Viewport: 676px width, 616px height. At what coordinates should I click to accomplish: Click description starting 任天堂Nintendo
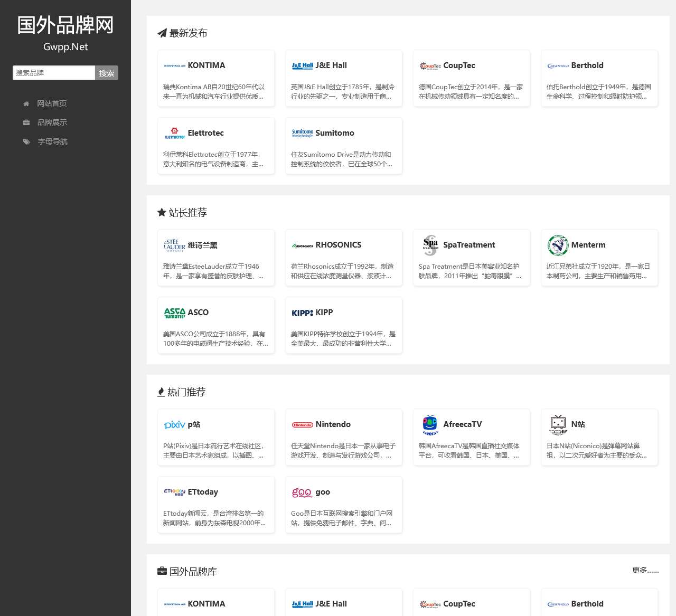click(x=343, y=451)
